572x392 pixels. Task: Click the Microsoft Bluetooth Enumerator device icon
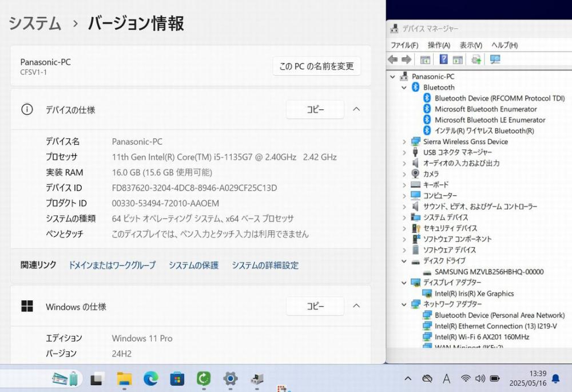(427, 109)
